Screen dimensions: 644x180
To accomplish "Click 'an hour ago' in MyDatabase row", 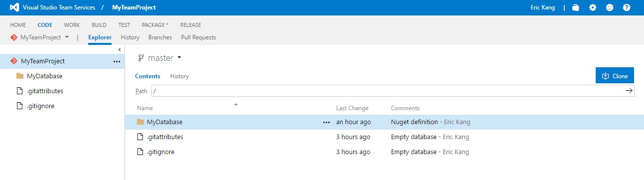I will [x=354, y=122].
